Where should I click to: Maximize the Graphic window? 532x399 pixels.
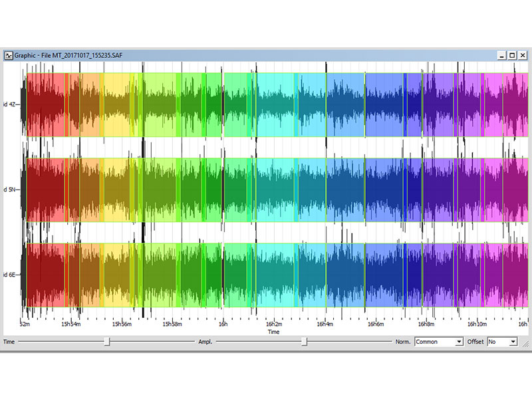tap(512, 55)
